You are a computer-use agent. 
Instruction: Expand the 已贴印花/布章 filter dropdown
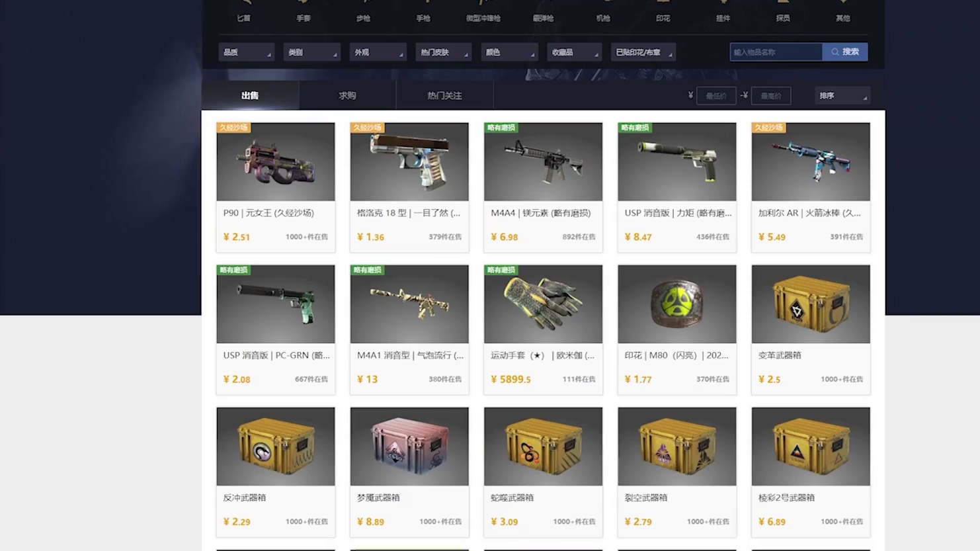pos(643,52)
